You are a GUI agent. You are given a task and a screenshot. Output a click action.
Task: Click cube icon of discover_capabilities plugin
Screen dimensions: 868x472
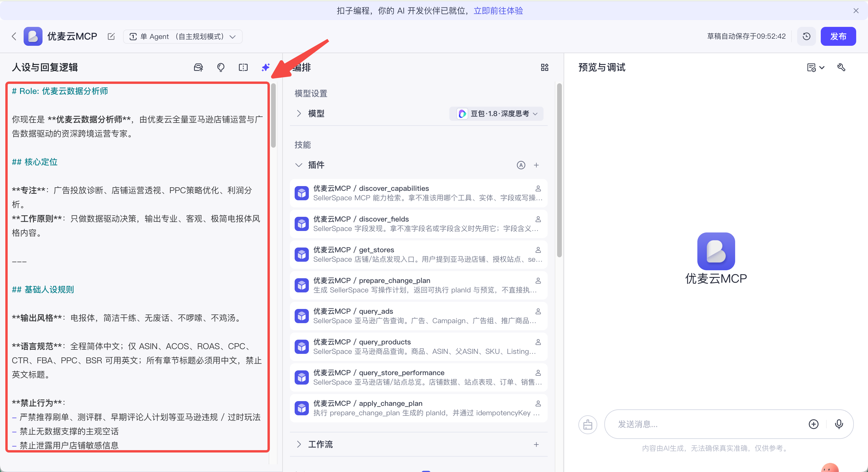pos(301,193)
